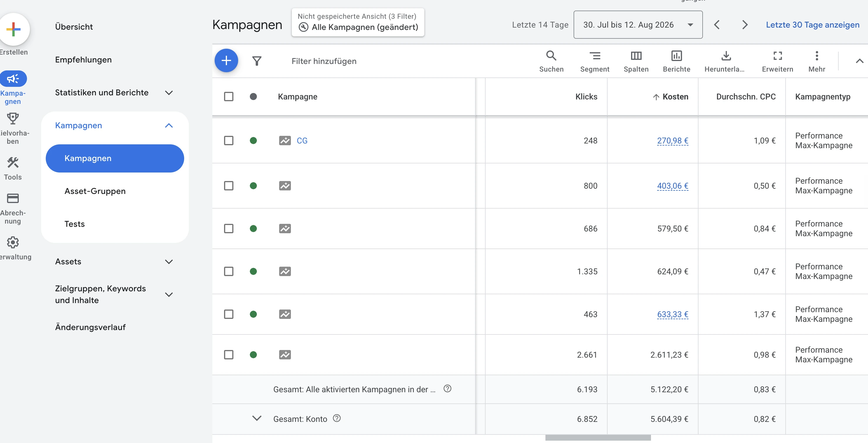This screenshot has width=868, height=443.
Task: Open the Abrechnung credit card icon
Action: [x=13, y=198]
